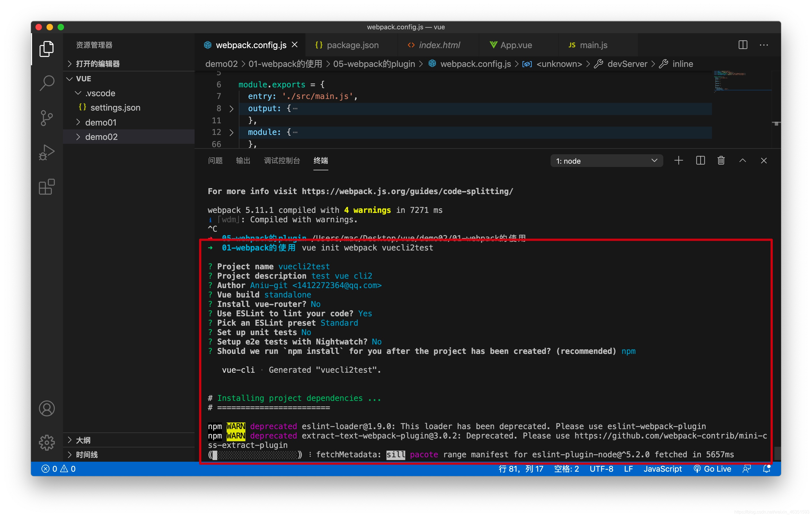This screenshot has width=812, height=517.
Task: Click the feedback icon in status bar
Action: [746, 469]
